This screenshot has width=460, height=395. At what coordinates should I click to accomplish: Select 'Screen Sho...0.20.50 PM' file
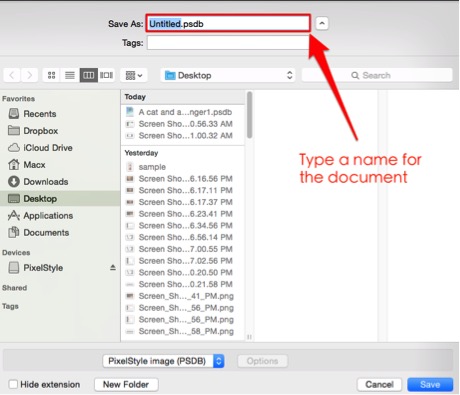coord(183,272)
